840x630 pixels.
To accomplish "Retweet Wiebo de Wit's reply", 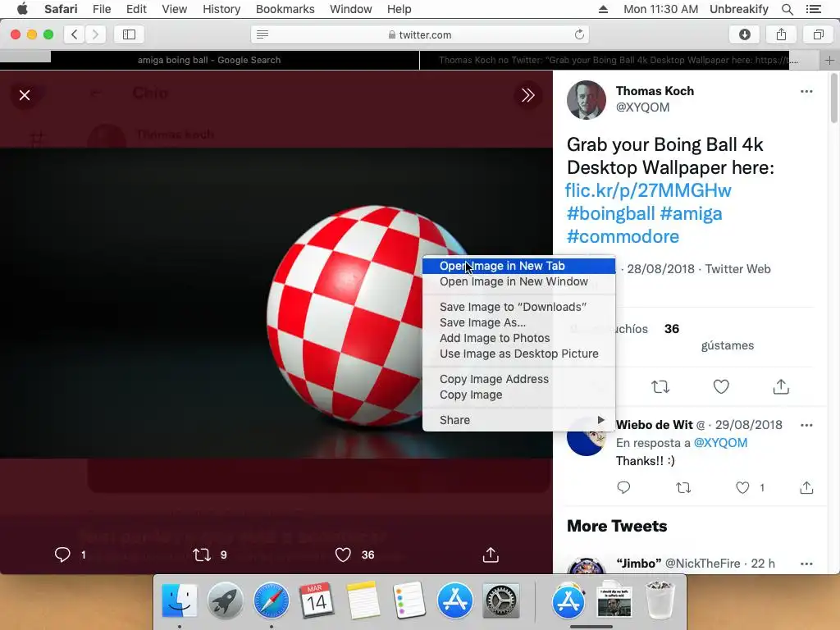I will point(683,487).
